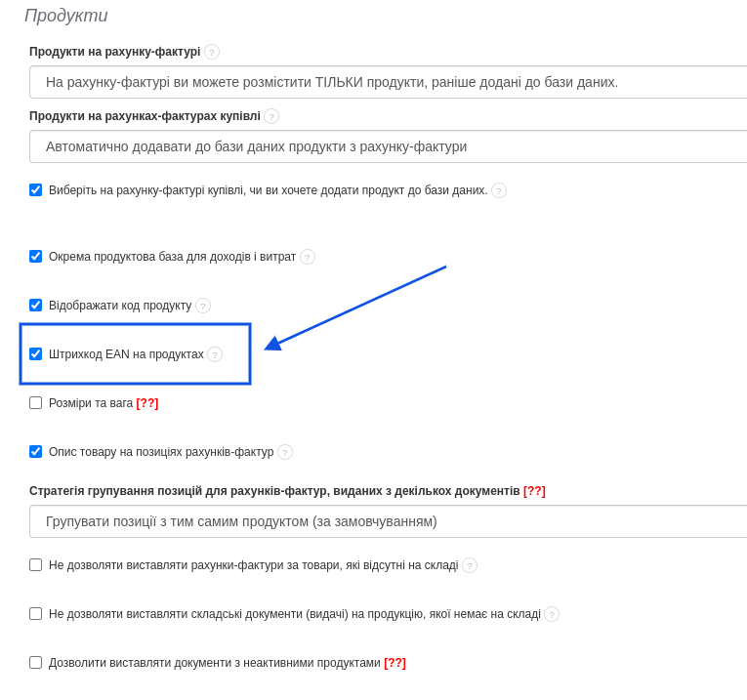Click help icon next to 'Продукти на рахунку-фактурі'
The width and height of the screenshot is (747, 700).
click(212, 52)
